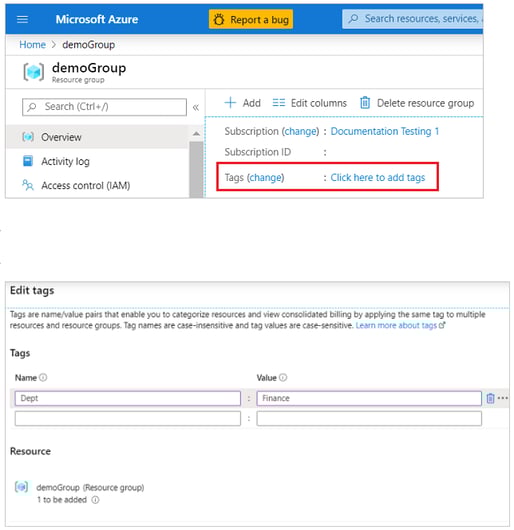The image size is (514, 530).
Task: Delete the Dept tag with trash icon
Action: click(490, 398)
